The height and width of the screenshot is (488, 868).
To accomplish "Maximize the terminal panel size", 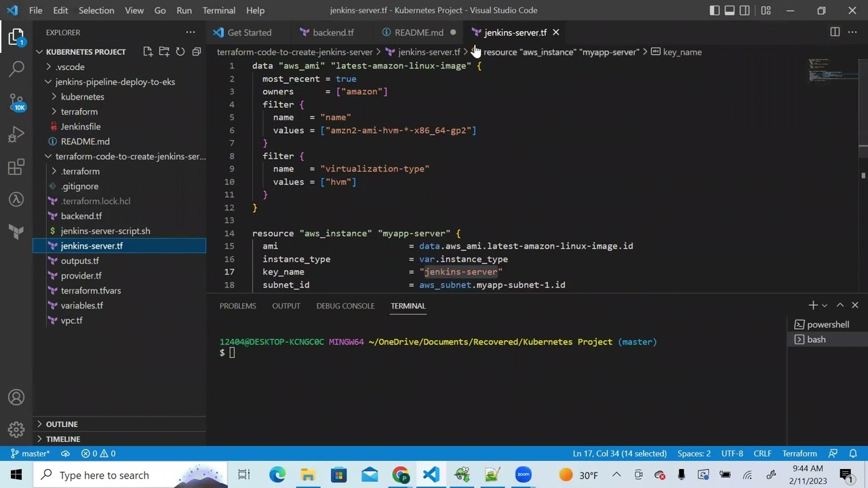I will [x=840, y=306].
